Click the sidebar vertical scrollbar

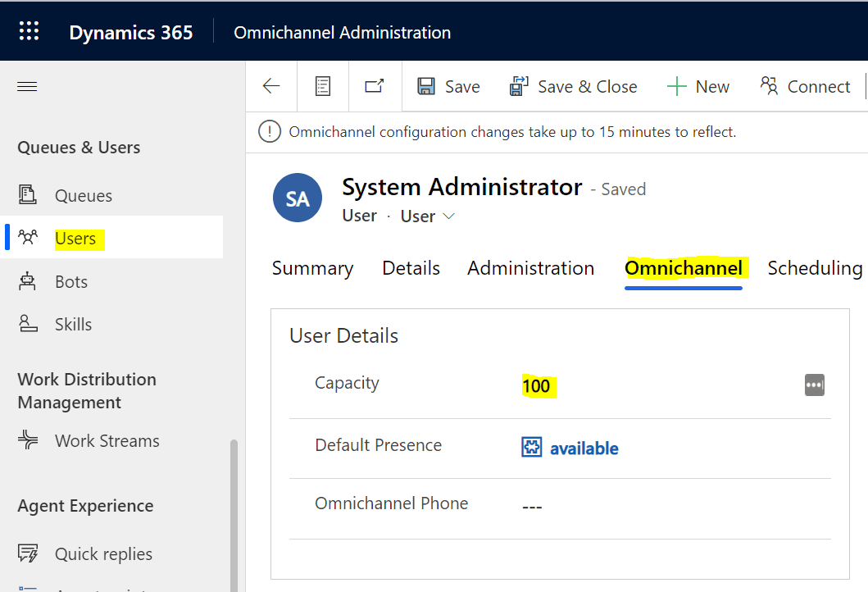point(234,515)
